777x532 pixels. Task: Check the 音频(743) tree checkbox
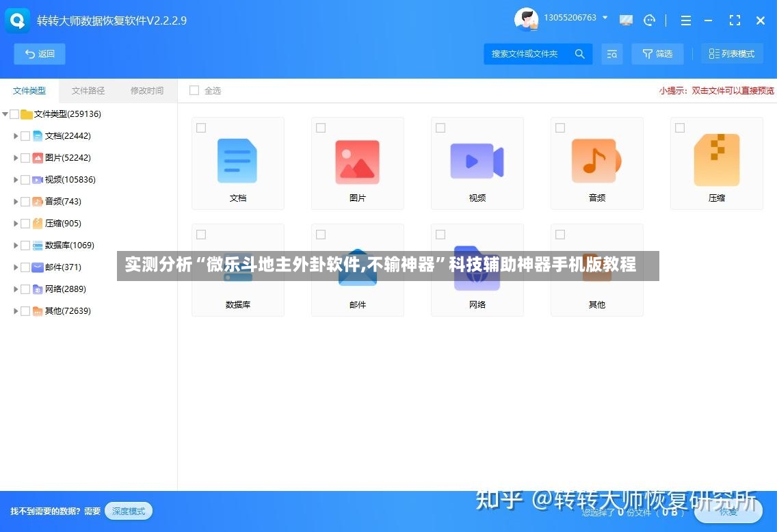[x=25, y=201]
